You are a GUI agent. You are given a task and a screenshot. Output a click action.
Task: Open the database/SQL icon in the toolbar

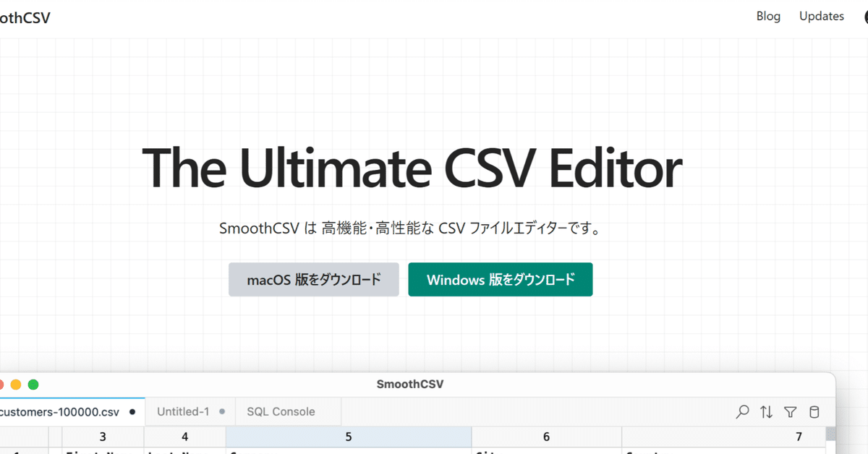814,411
